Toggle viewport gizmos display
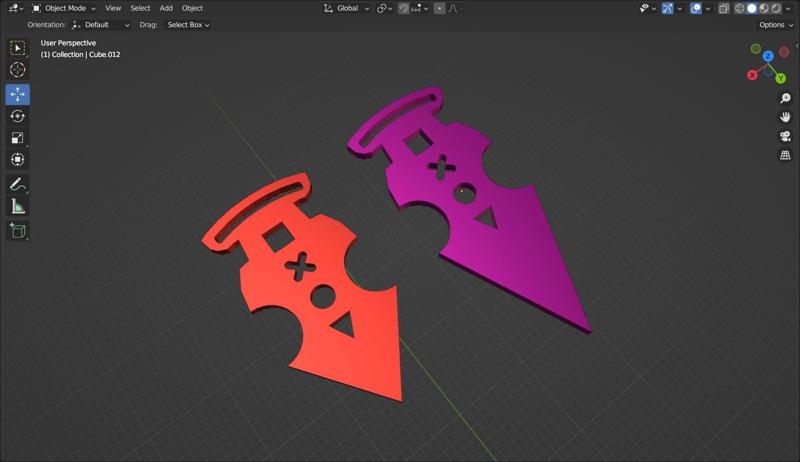Image resolution: width=800 pixels, height=462 pixels. [x=667, y=8]
